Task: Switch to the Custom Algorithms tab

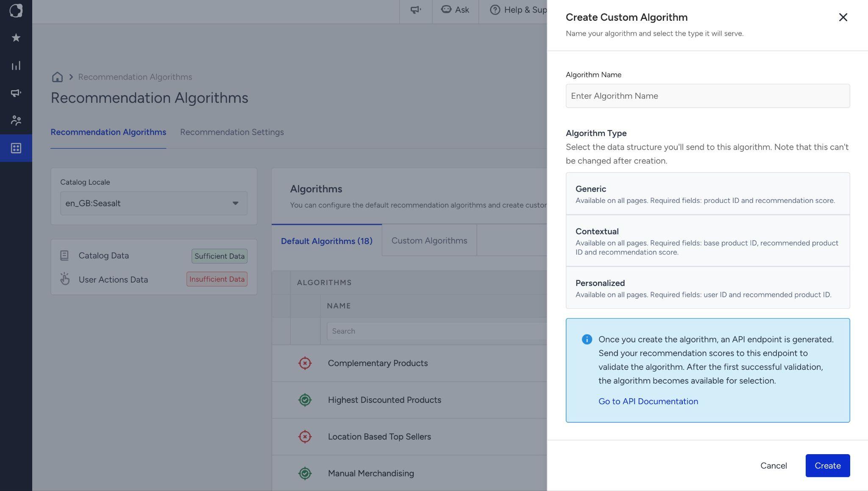Action: point(429,241)
